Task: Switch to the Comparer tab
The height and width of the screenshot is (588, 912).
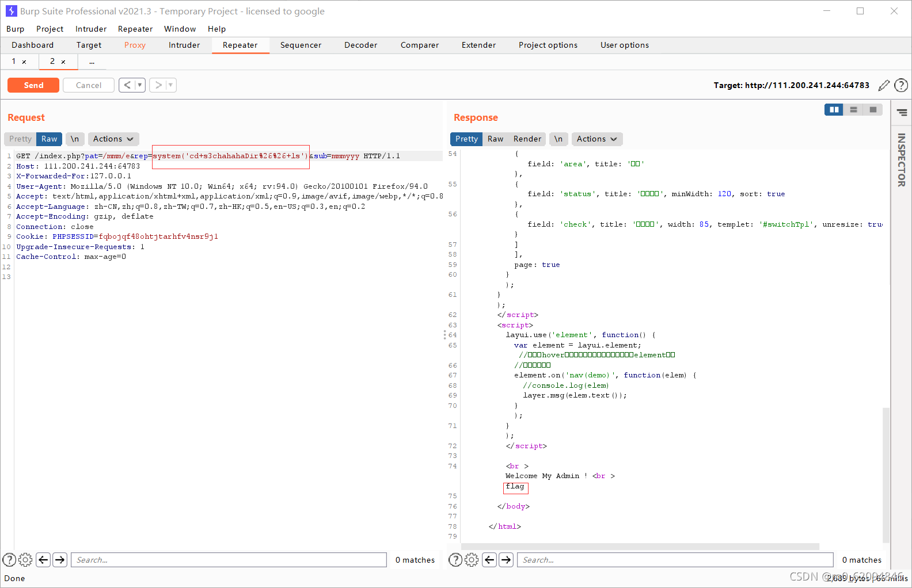Action: [x=420, y=45]
